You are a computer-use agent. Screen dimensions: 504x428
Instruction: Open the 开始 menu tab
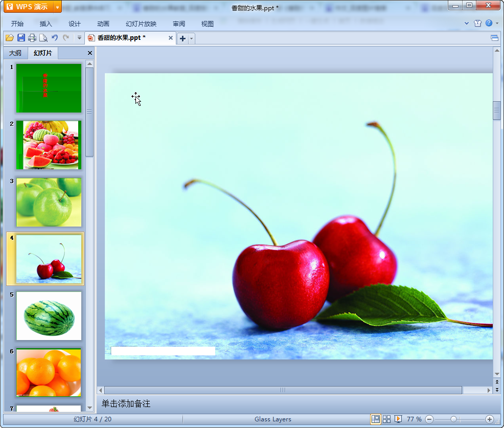click(17, 24)
